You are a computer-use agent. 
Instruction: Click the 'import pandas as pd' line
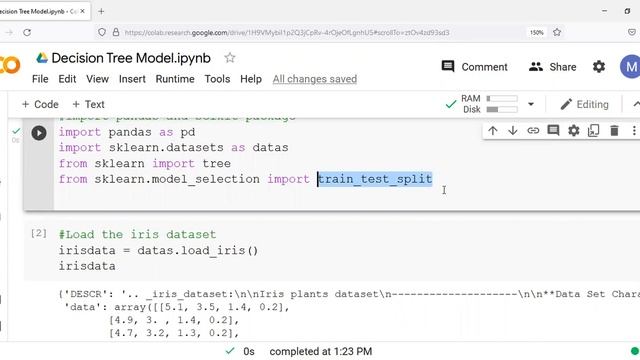(x=127, y=132)
